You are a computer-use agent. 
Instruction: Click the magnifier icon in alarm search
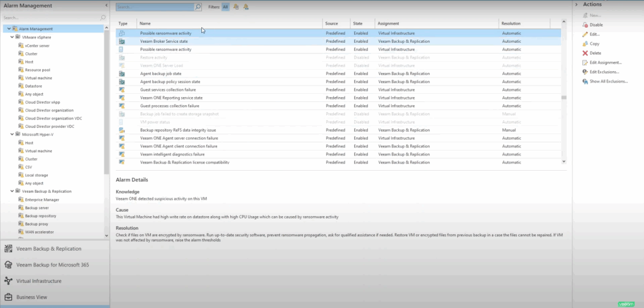click(198, 7)
